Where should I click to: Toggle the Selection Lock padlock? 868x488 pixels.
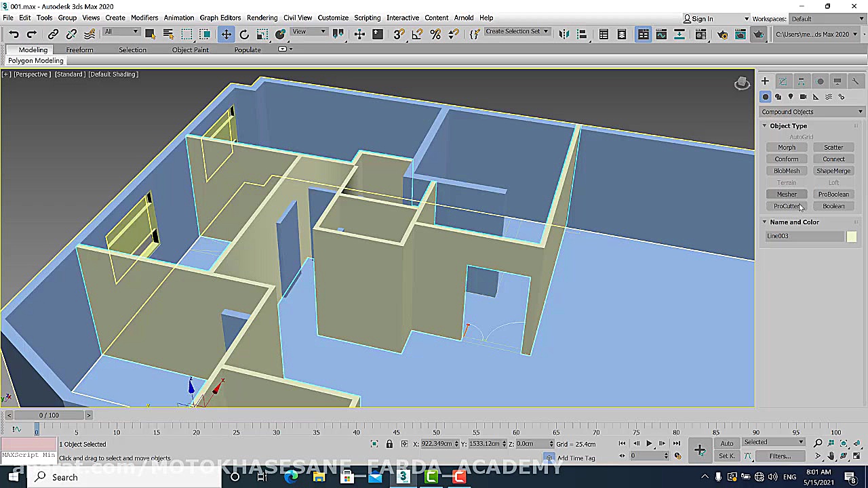[x=389, y=444]
